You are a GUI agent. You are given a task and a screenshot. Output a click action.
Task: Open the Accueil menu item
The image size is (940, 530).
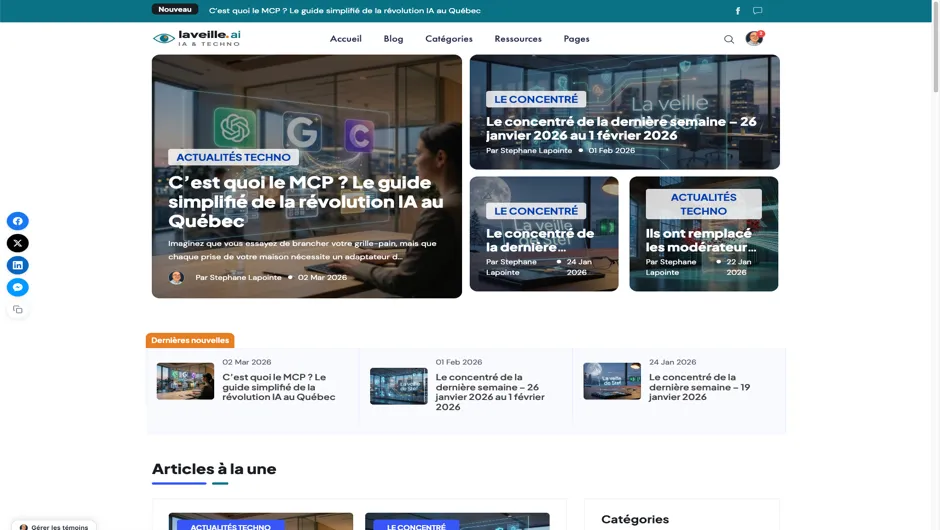pyautogui.click(x=345, y=39)
